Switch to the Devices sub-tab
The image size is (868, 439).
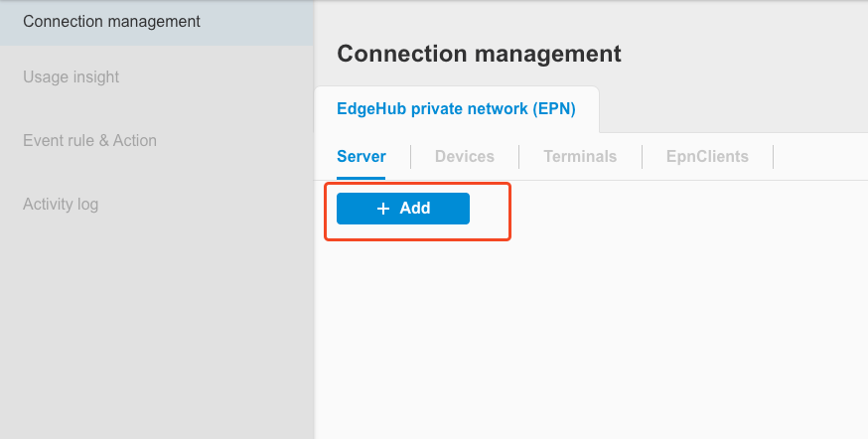pyautogui.click(x=465, y=157)
